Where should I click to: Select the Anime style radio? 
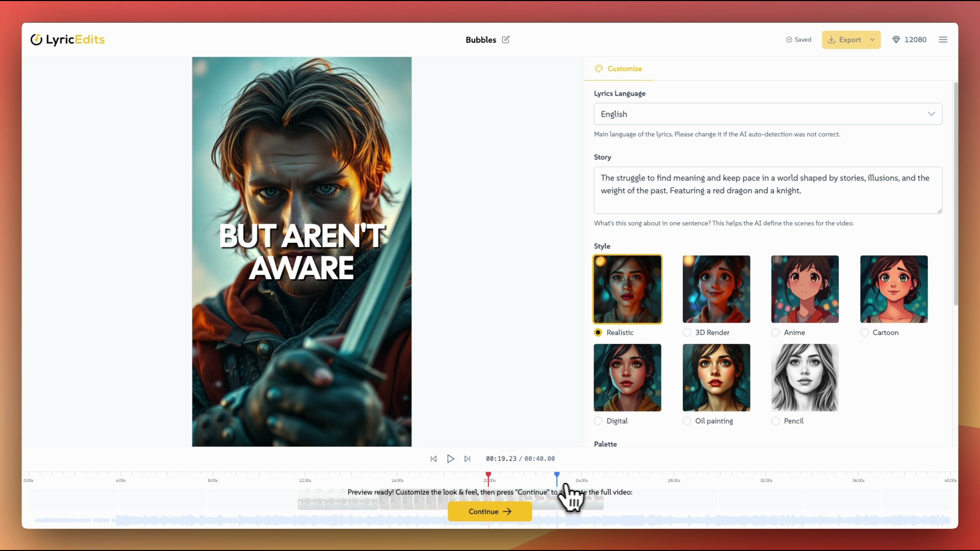(775, 333)
